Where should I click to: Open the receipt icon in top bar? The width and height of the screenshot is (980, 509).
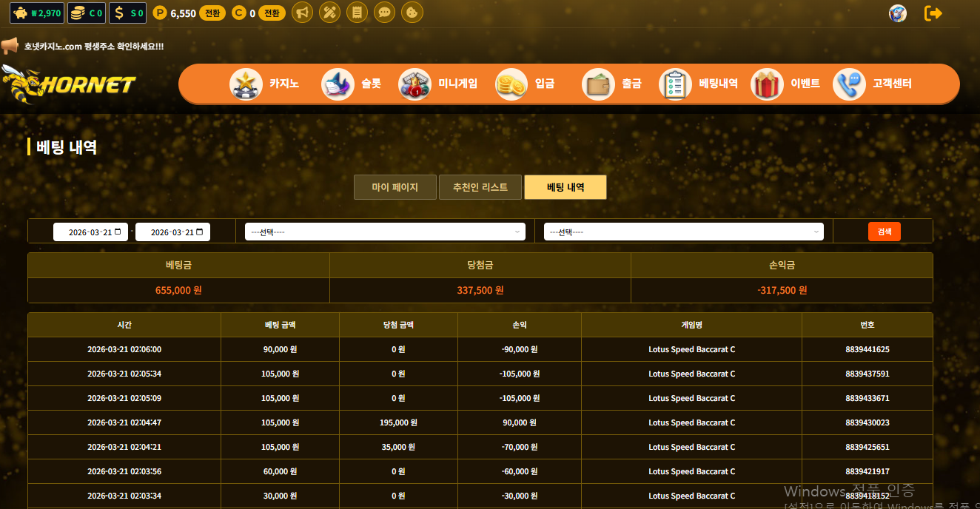(x=358, y=13)
